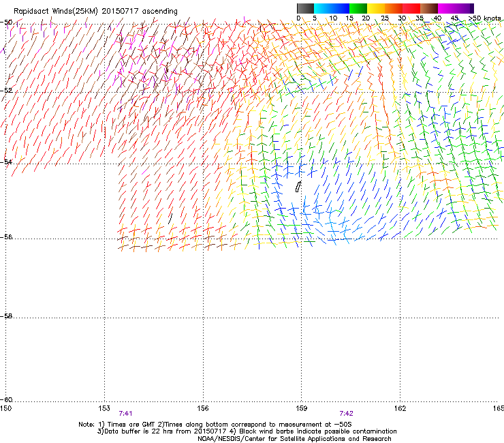Click the '30' color scale label

coord(402,18)
